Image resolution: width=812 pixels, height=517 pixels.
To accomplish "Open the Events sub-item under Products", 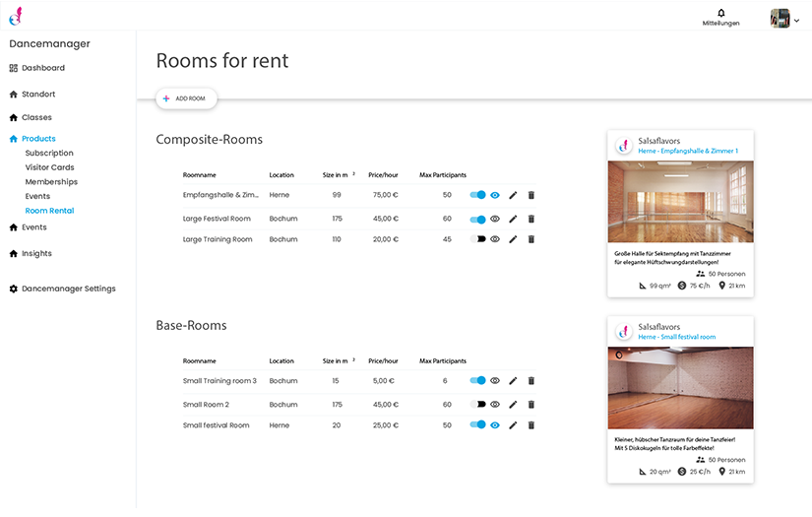I will 37,197.
